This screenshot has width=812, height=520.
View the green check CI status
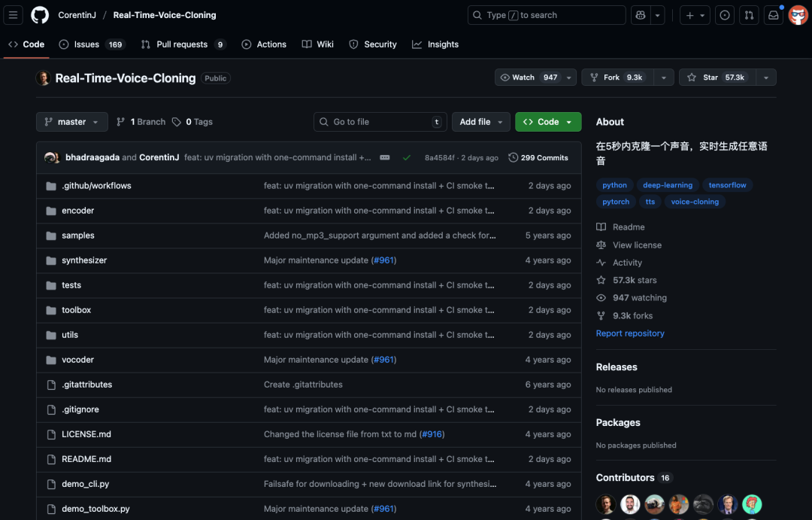pyautogui.click(x=407, y=157)
